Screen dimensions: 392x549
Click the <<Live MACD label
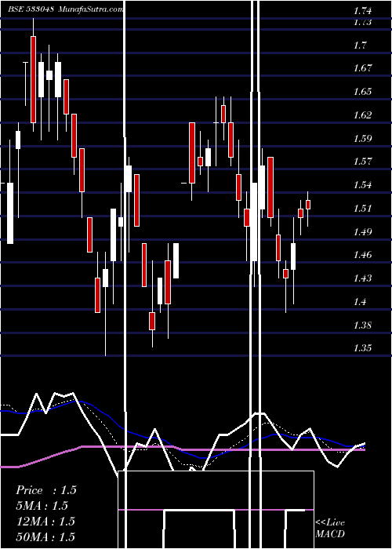330,529
